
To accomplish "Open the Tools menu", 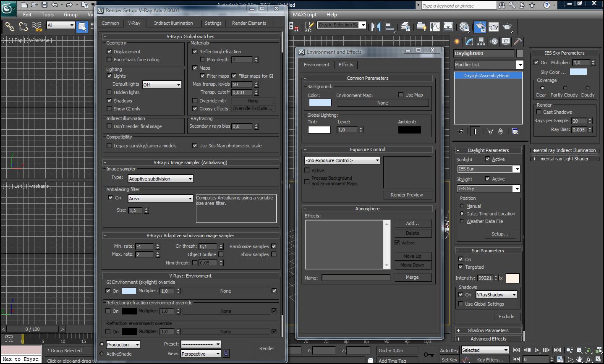I will pos(47,15).
